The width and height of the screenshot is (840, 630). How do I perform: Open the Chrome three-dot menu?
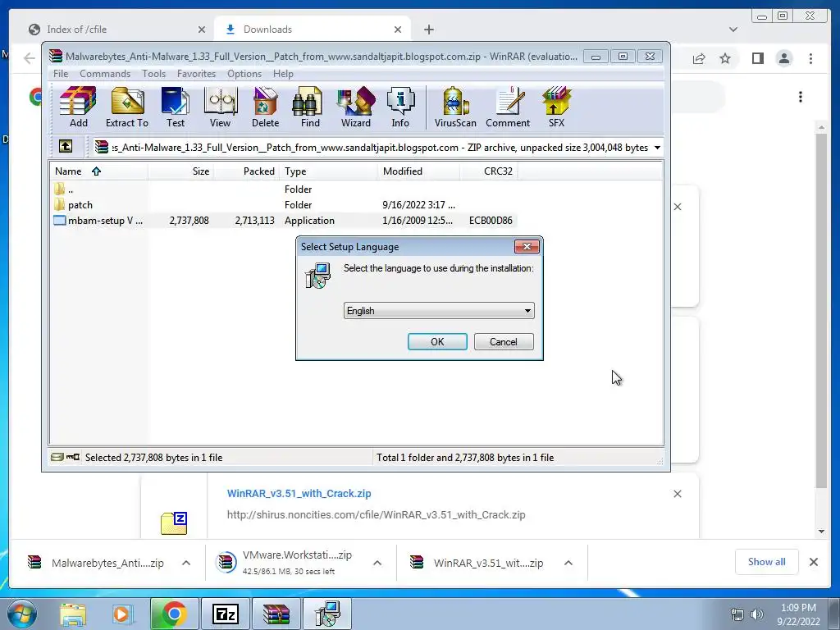click(x=810, y=58)
